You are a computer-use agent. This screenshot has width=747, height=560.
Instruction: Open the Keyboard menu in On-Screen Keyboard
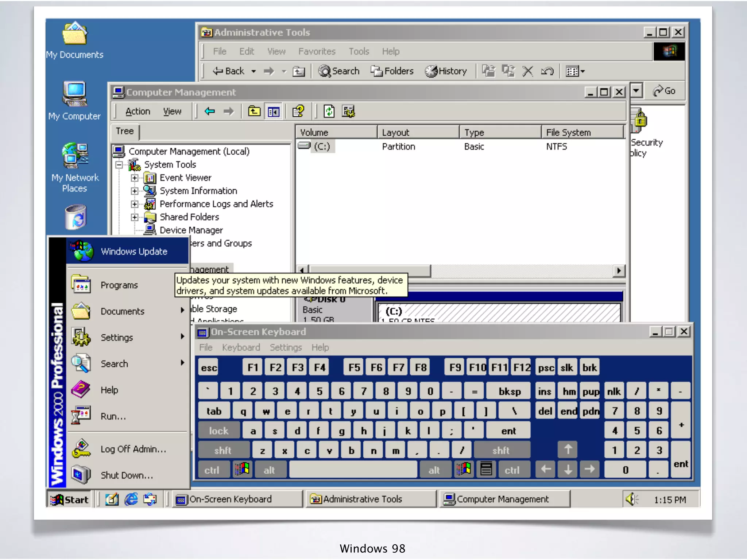tap(241, 347)
